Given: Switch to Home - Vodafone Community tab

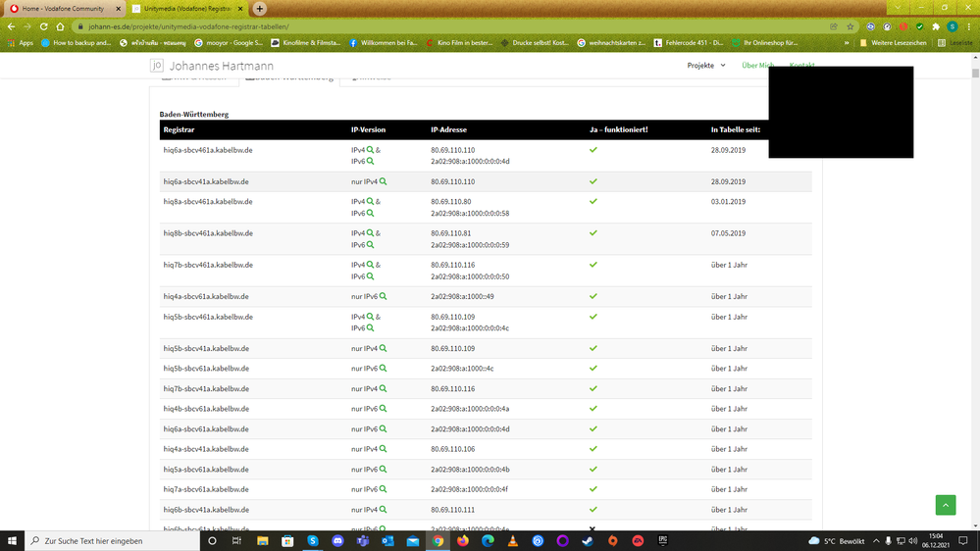Looking at the screenshot, I should coord(63,9).
